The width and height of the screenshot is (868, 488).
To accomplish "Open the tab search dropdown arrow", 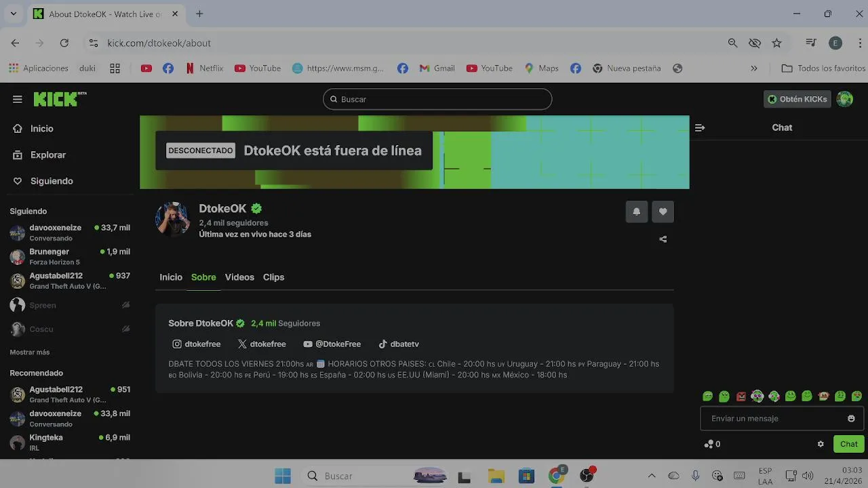I will coord(13,14).
